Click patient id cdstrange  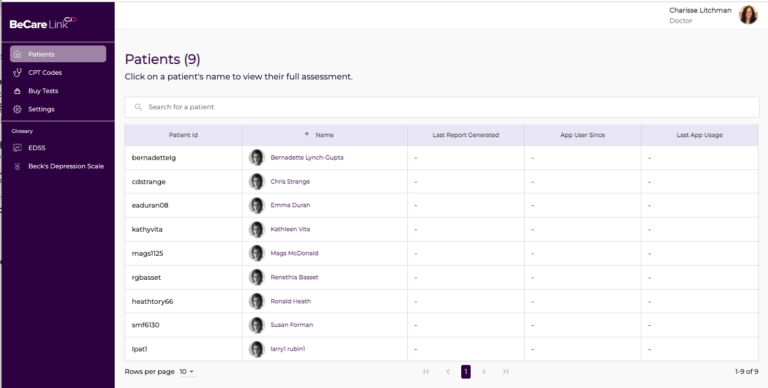point(148,182)
